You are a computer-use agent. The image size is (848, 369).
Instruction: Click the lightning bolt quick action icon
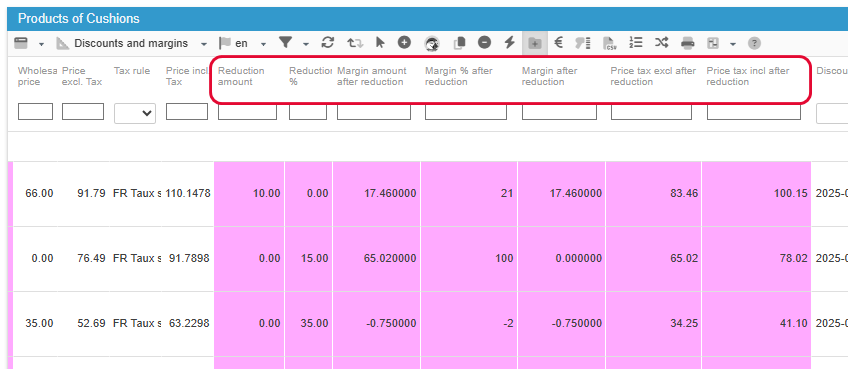[x=509, y=43]
